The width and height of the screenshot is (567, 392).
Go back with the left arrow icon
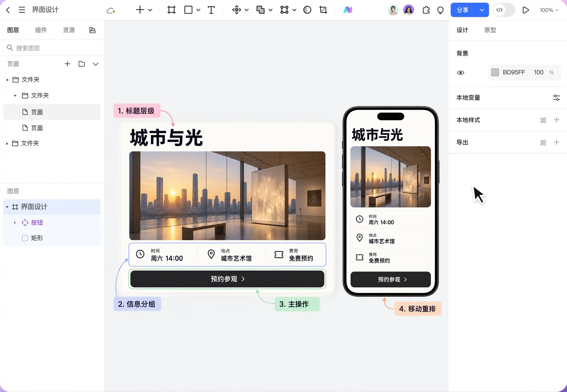click(x=8, y=10)
